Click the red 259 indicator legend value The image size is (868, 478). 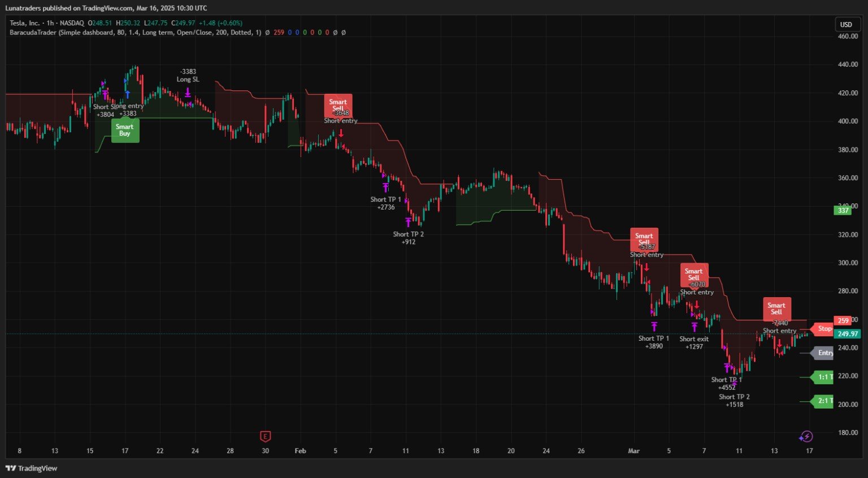tap(279, 33)
